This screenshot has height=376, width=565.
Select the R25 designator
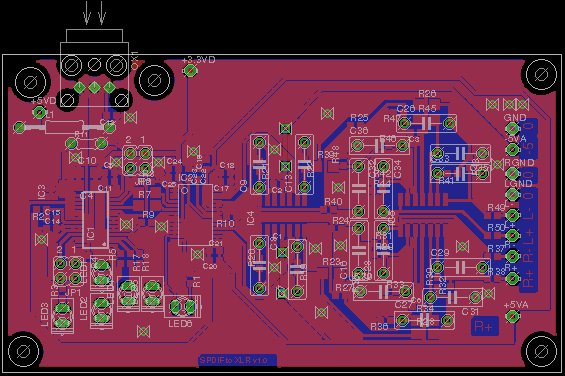tap(360, 118)
